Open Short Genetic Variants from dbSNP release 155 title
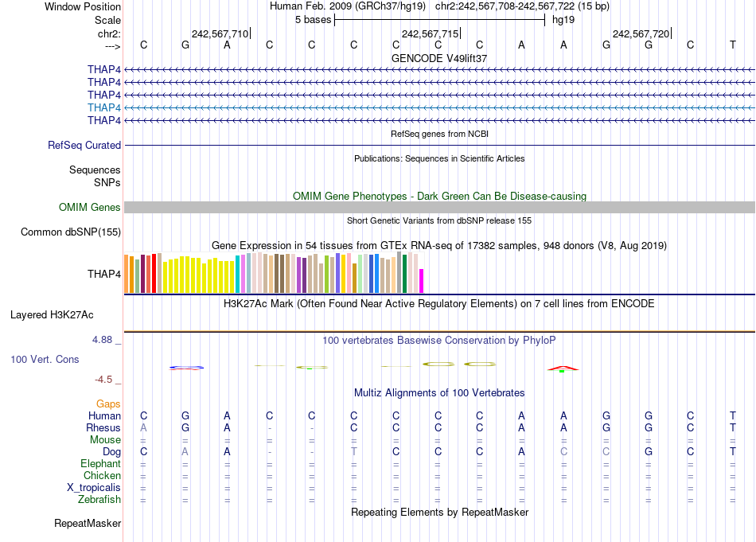Image resolution: width=756 pixels, height=542 pixels. pos(439,220)
